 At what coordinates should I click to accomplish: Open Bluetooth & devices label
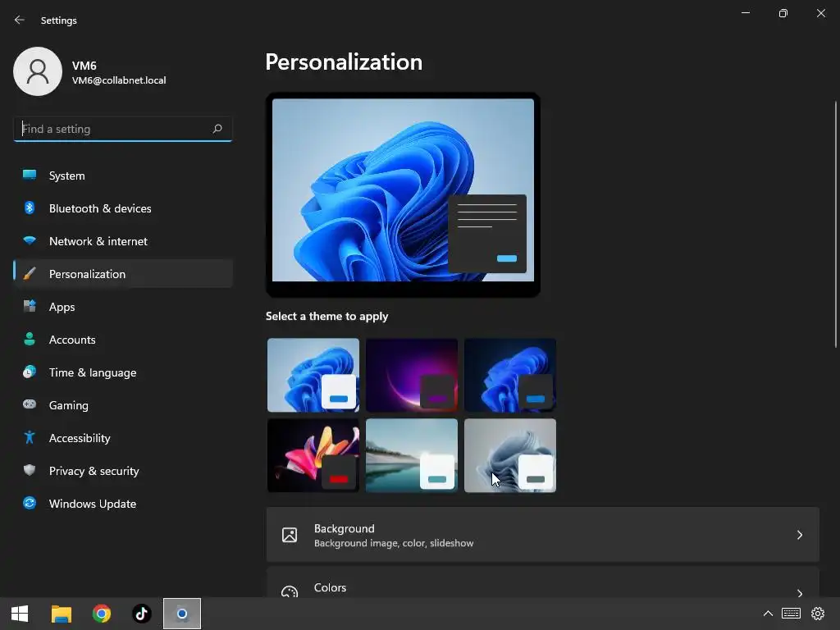pyautogui.click(x=100, y=208)
